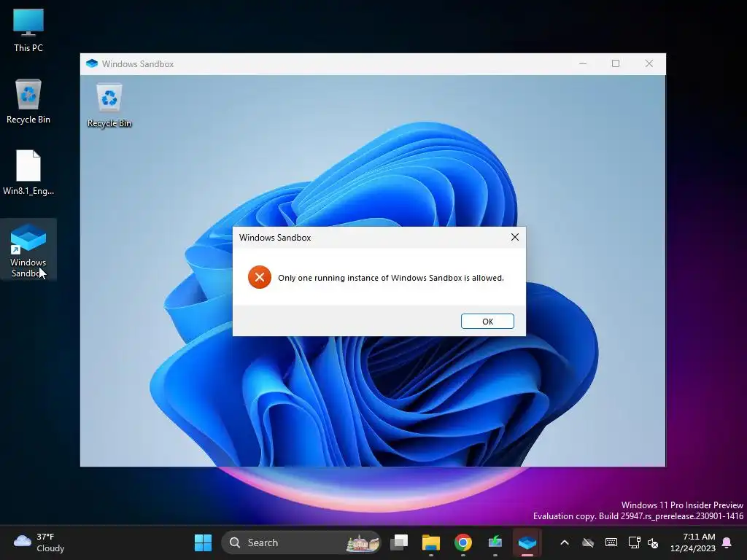The image size is (747, 560).
Task: Open clock and date 7:11 AM
Action: click(x=693, y=542)
